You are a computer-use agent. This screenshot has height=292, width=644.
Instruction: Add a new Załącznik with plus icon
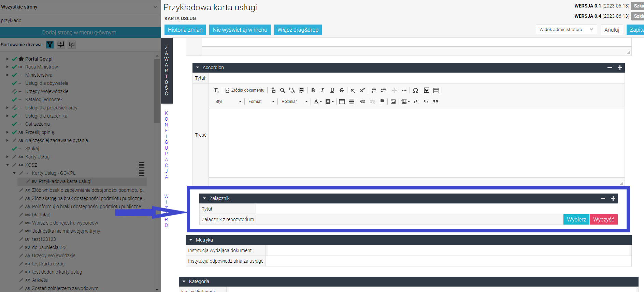click(x=613, y=198)
